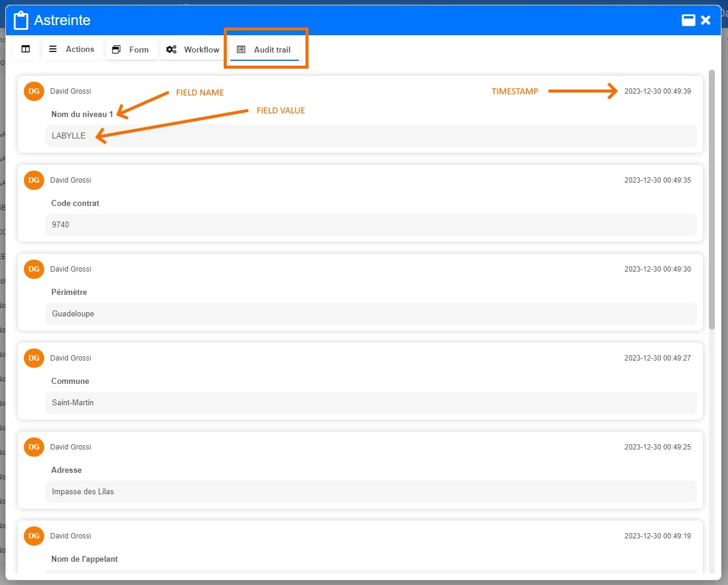
Task: Click the browser window icon in the title bar
Action: pyautogui.click(x=688, y=19)
